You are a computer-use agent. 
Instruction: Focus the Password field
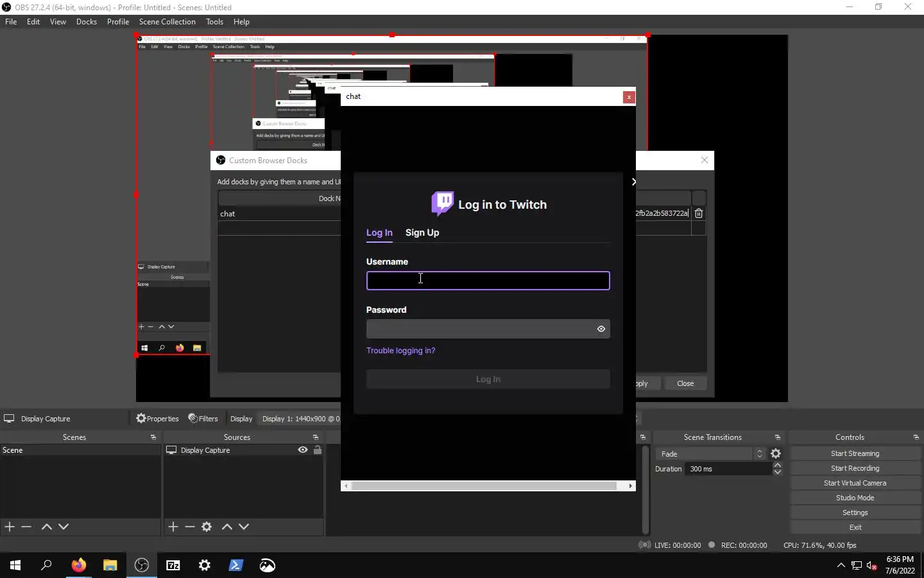[x=488, y=329]
